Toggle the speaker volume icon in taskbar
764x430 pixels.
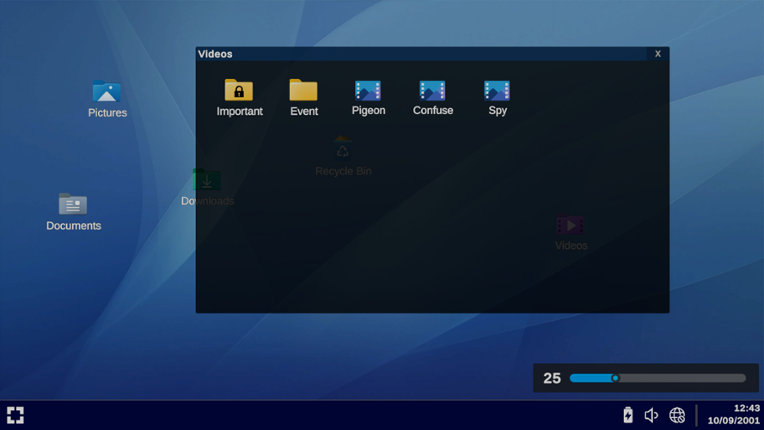pyautogui.click(x=652, y=415)
